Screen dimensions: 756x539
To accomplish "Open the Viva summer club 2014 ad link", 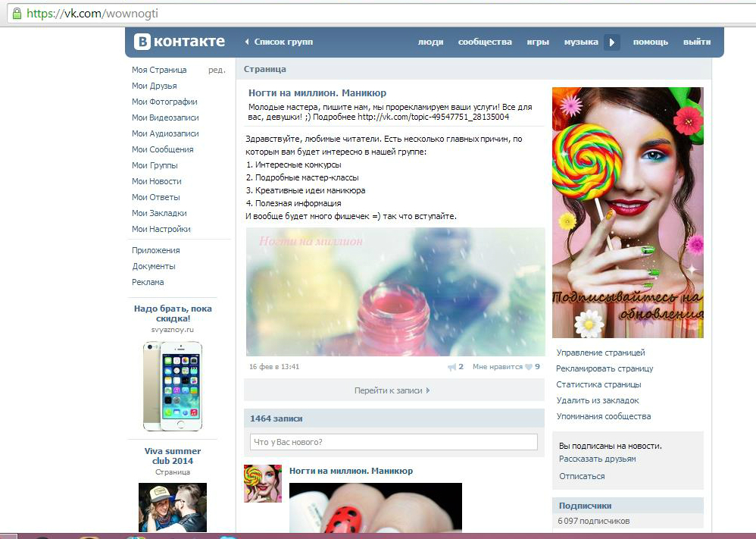I will coord(173,456).
